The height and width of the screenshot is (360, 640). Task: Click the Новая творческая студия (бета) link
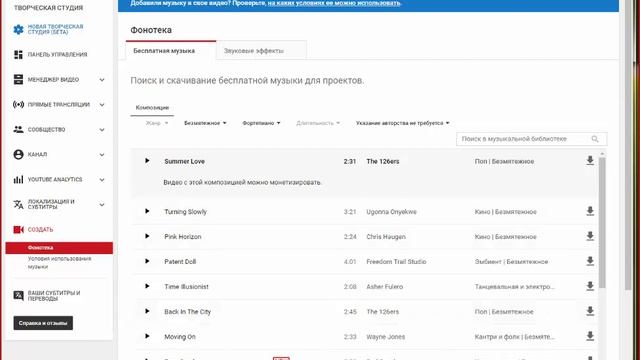56,29
